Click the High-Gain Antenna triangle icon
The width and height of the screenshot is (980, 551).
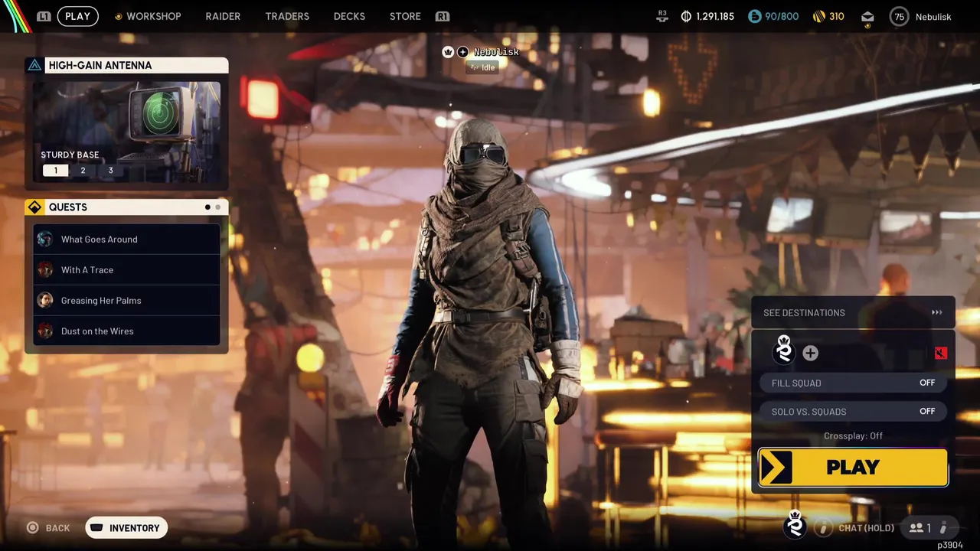(x=34, y=65)
